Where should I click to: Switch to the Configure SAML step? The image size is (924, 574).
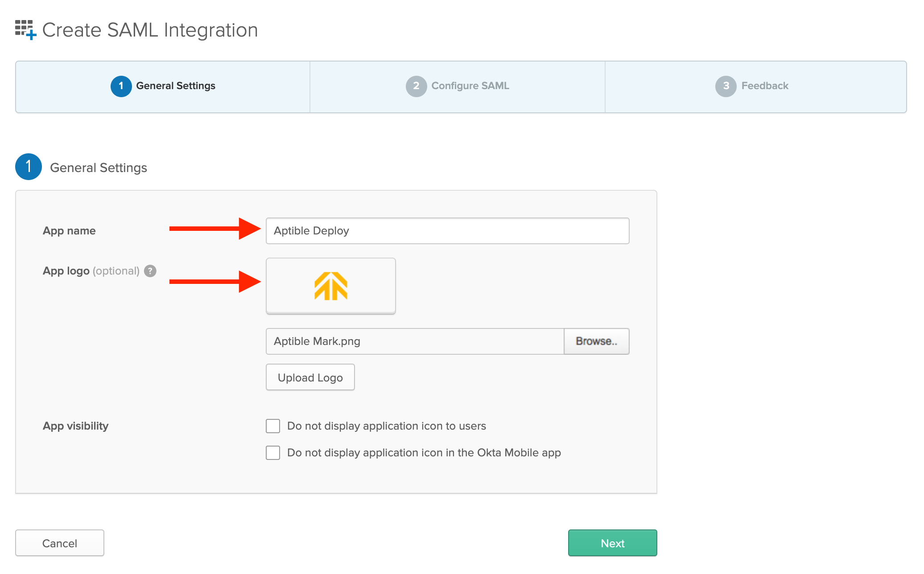pos(470,86)
